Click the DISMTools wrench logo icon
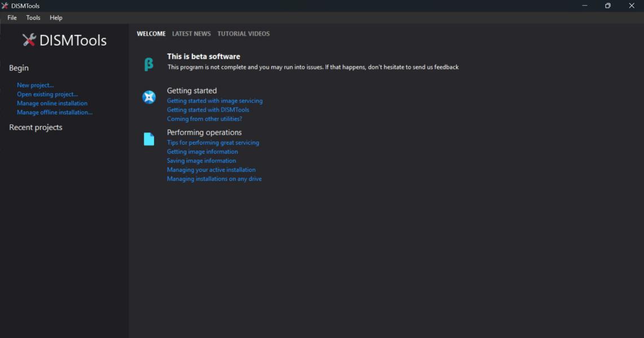 (29, 40)
